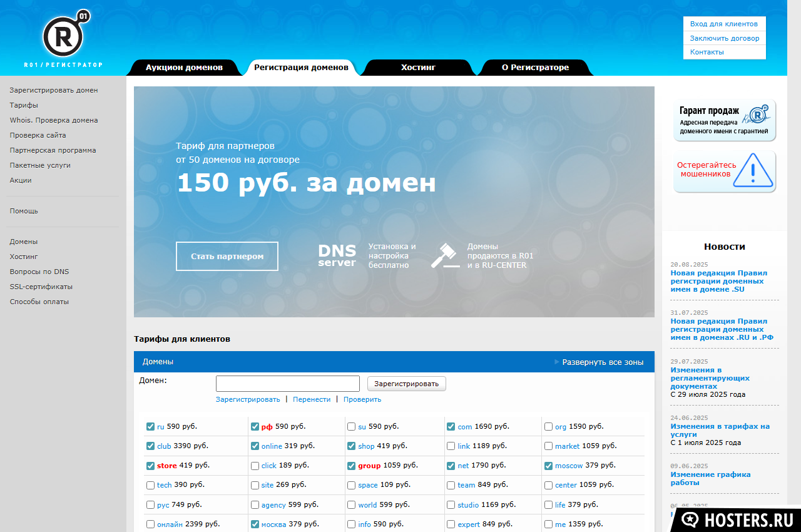Open news about Изменения в тарифах на услуги

[x=720, y=430]
